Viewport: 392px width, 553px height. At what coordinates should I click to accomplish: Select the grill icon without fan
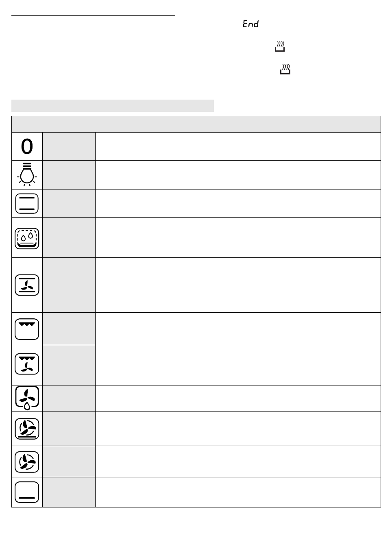(27, 329)
